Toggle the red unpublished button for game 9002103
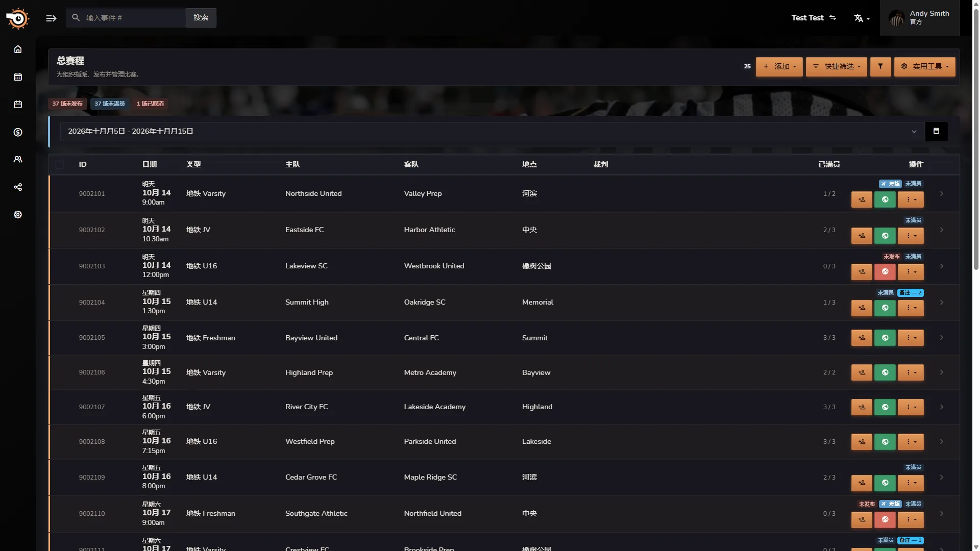This screenshot has height=551, width=980. [x=885, y=272]
